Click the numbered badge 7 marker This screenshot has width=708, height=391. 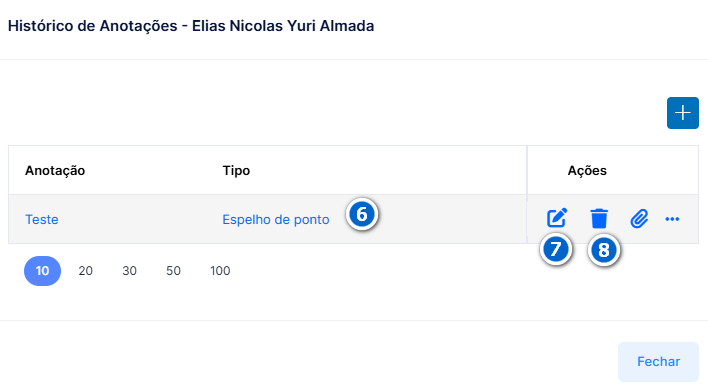coord(556,249)
